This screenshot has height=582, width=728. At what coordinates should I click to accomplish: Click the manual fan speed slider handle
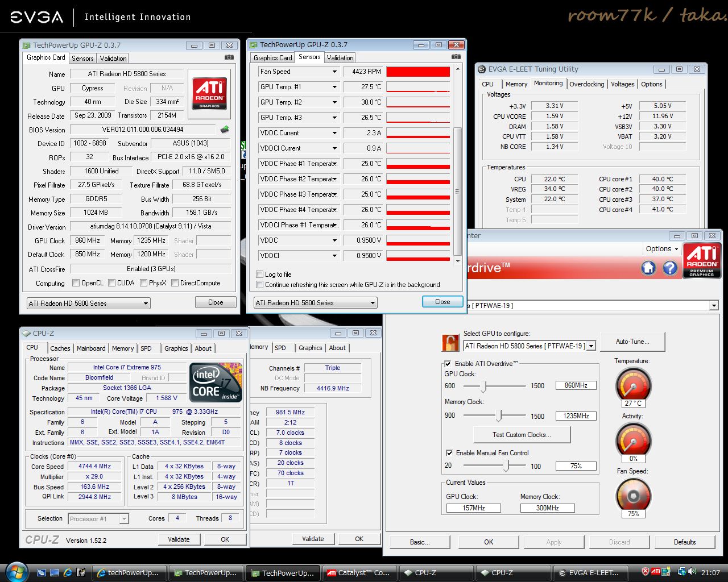pyautogui.click(x=507, y=466)
